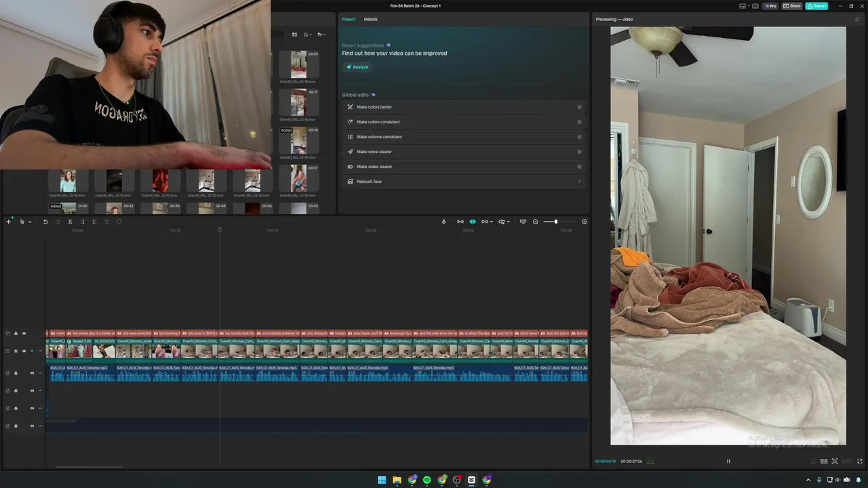Click the timeline caption display icon

tap(523, 222)
